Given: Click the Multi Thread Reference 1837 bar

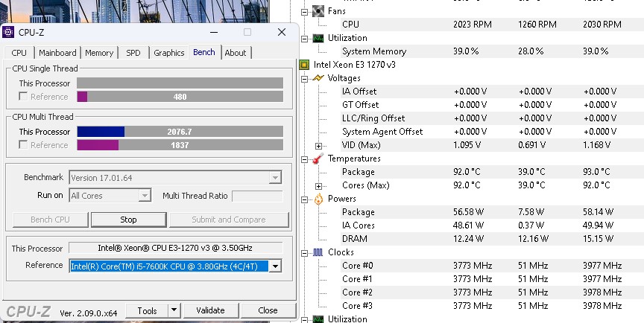Looking at the screenshot, I should [x=180, y=145].
